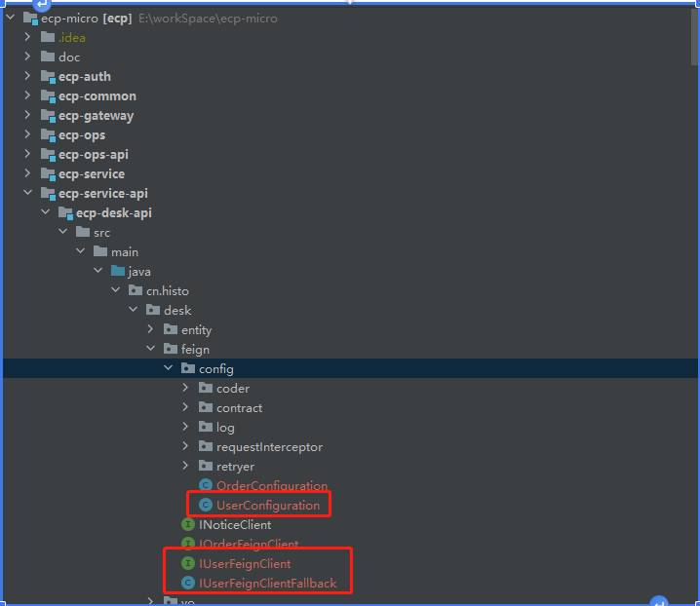The width and height of the screenshot is (700, 606).
Task: Expand the entity package chevron
Action: tap(150, 329)
